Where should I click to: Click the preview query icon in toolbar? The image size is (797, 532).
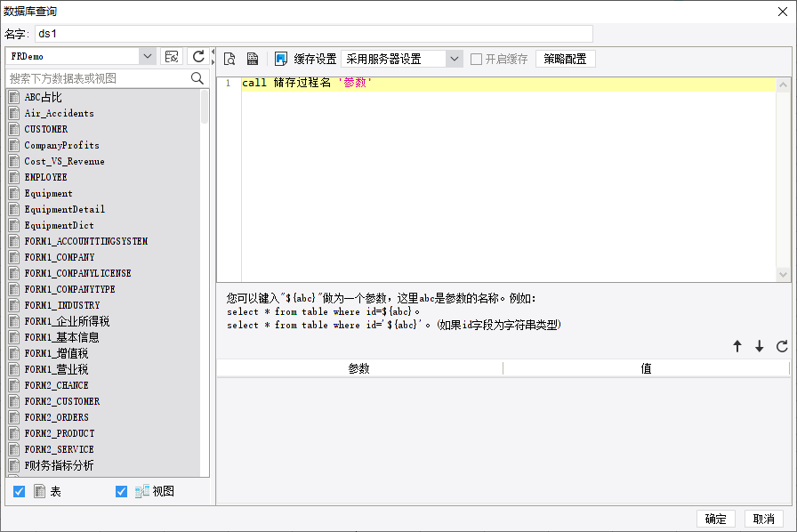click(x=229, y=59)
